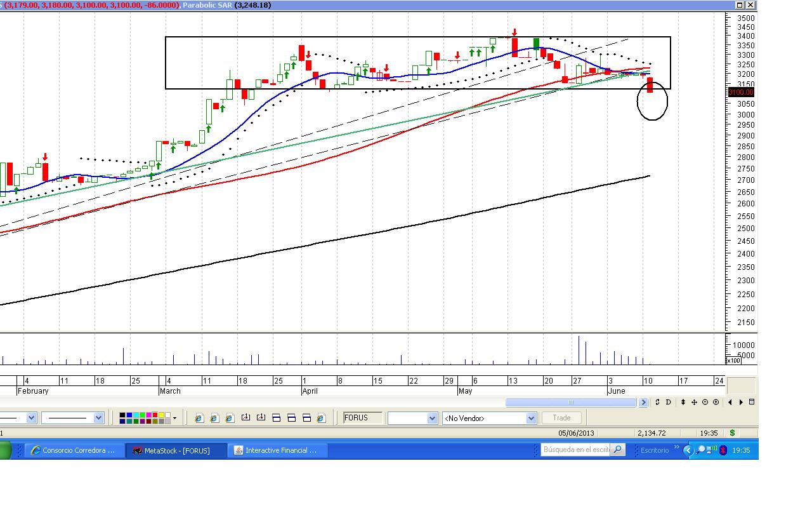Viewport: 812px width, 508px height.
Task: Click the June label on date axis
Action: [617, 391]
